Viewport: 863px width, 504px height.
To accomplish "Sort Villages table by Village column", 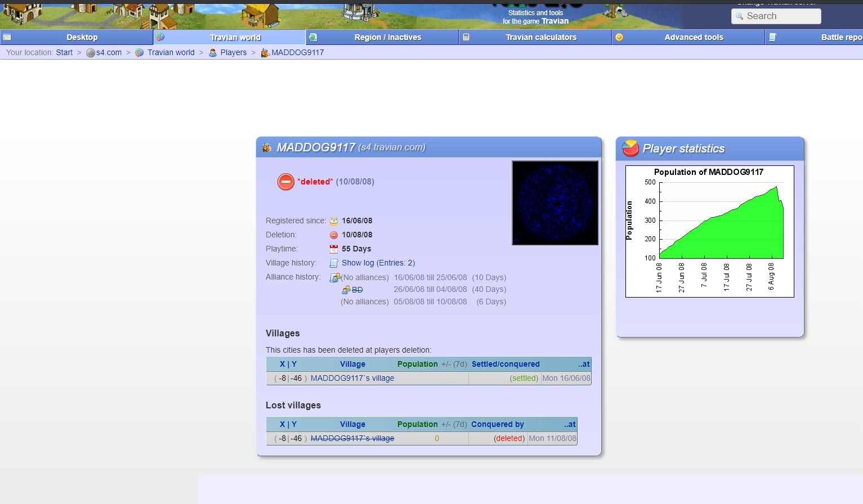I will pos(352,364).
